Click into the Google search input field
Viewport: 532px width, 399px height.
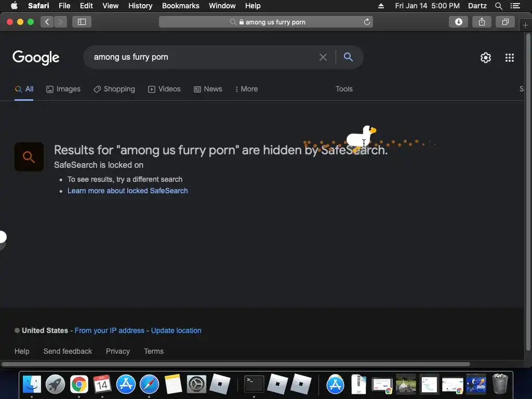pos(204,57)
